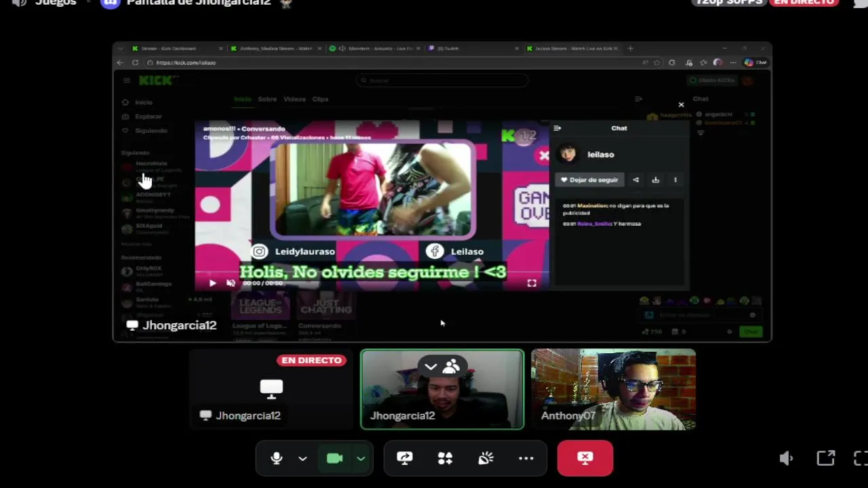The height and width of the screenshot is (488, 868).
Task: Open Instagram Leidylauraso overlay label
Action: [x=294, y=251]
